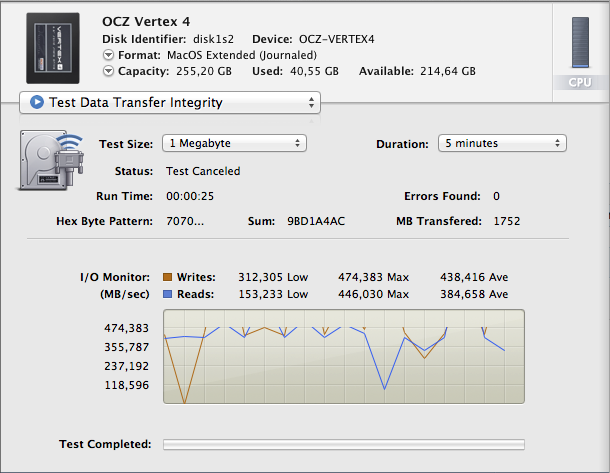This screenshot has width=610, height=473.
Task: Open the Duration 5 minutes dropdown
Action: 502,143
